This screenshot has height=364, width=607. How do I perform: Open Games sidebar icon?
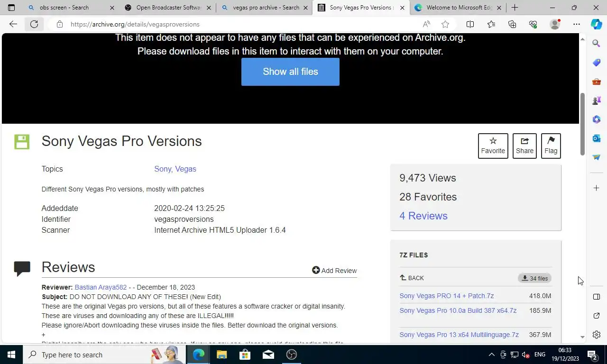click(597, 100)
